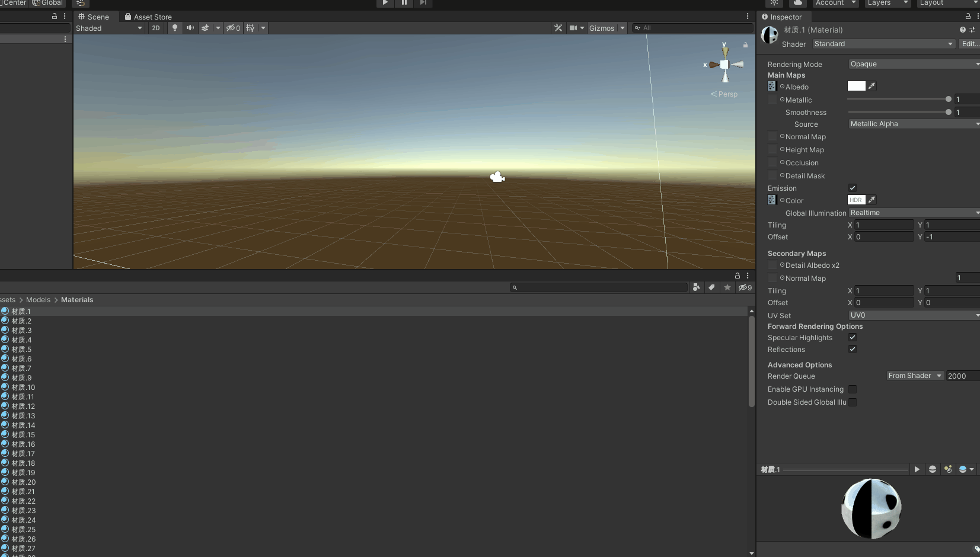This screenshot has height=557, width=980.
Task: Click the emission HDR color swatch
Action: [x=857, y=200]
